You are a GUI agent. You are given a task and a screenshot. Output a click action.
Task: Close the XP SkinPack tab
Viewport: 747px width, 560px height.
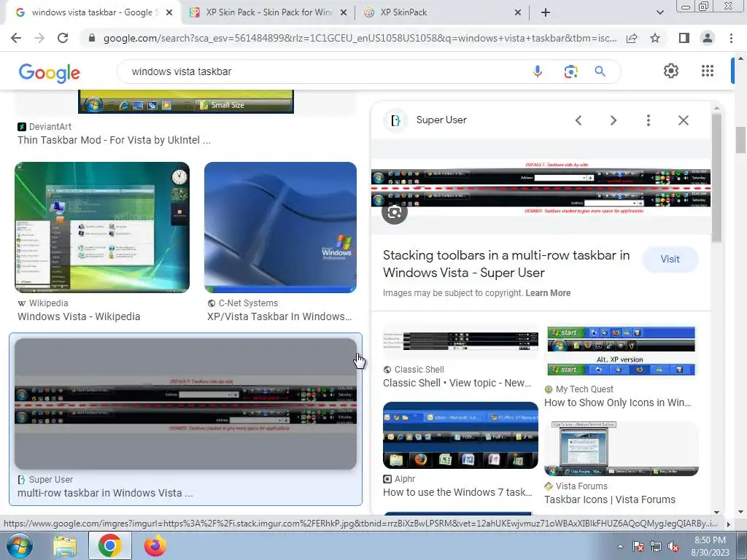(x=518, y=13)
